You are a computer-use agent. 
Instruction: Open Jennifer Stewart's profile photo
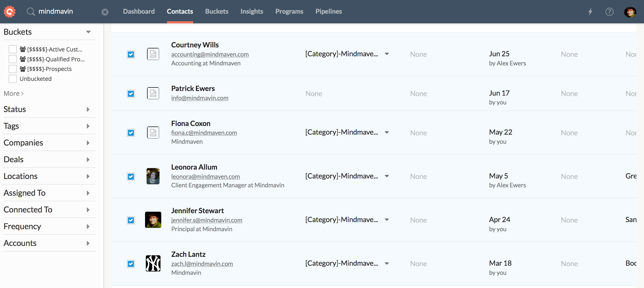153,220
